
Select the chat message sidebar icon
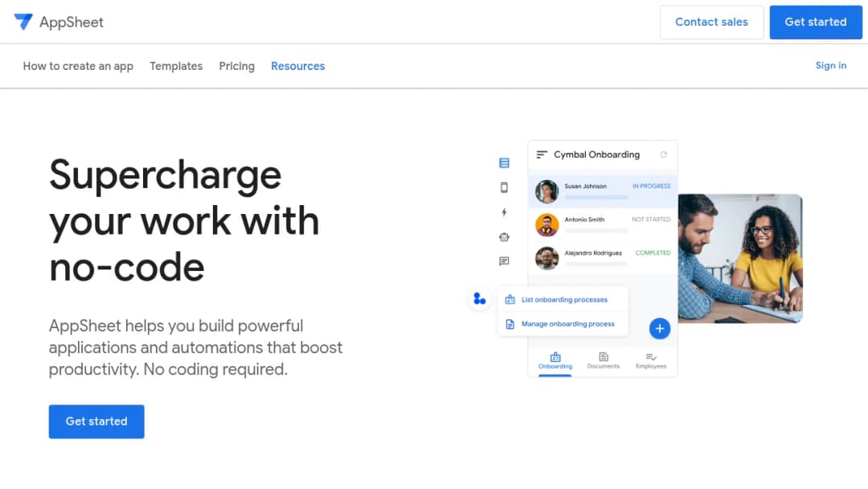click(x=504, y=261)
